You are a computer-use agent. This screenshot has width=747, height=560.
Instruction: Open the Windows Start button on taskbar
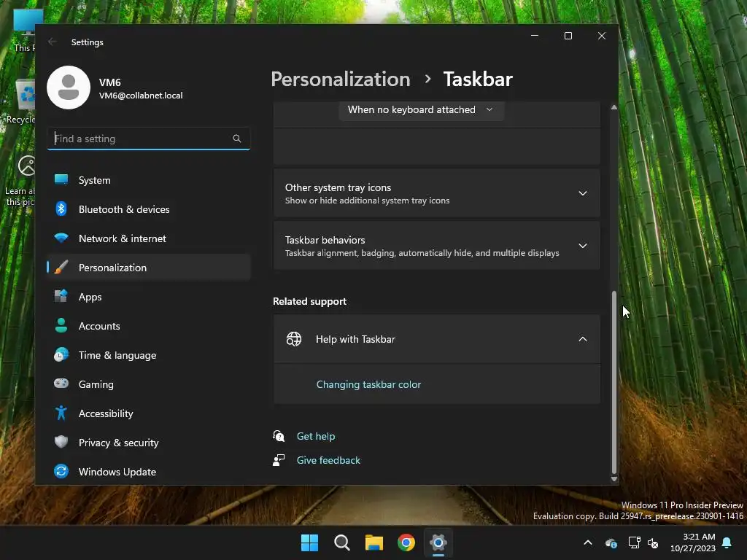pos(309,542)
